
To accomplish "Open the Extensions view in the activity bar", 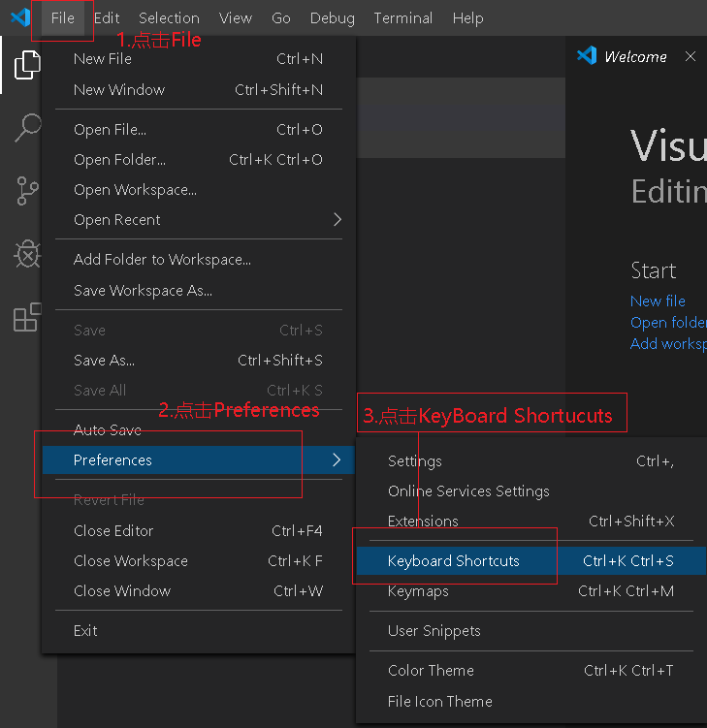I will click(x=27, y=317).
